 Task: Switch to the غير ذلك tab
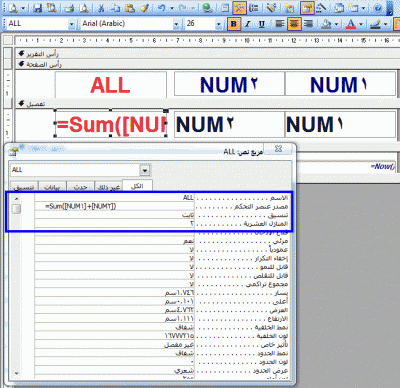(109, 187)
